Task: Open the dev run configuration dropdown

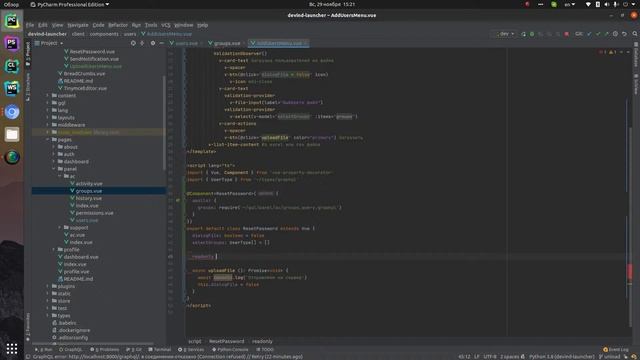Action: [505, 34]
